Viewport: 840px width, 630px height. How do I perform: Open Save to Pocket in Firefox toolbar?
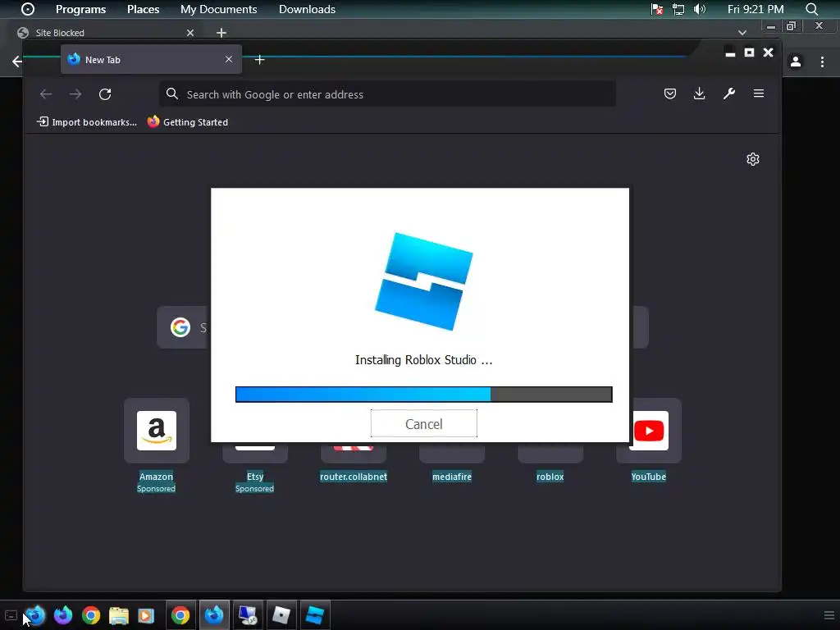click(x=669, y=94)
